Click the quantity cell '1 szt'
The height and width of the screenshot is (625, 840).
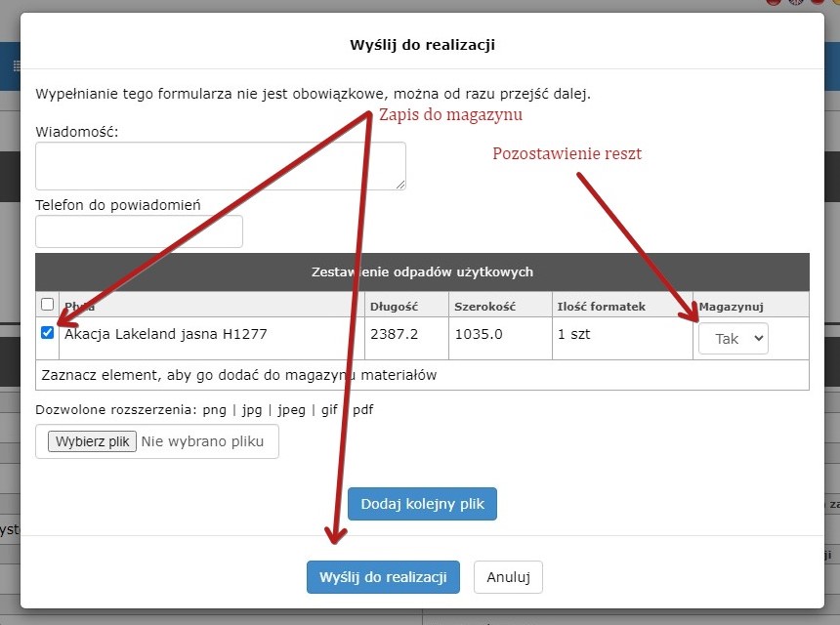[574, 334]
